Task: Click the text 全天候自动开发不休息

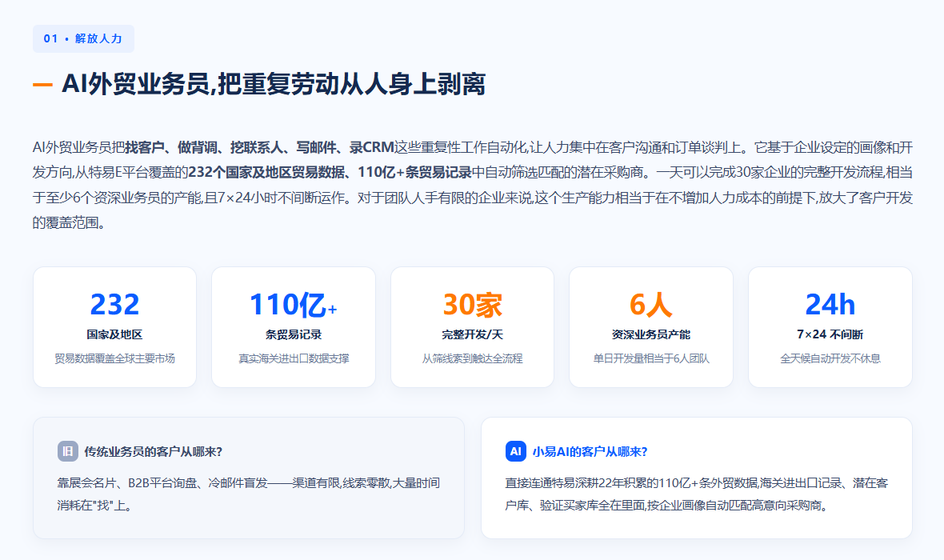Action: tap(830, 358)
